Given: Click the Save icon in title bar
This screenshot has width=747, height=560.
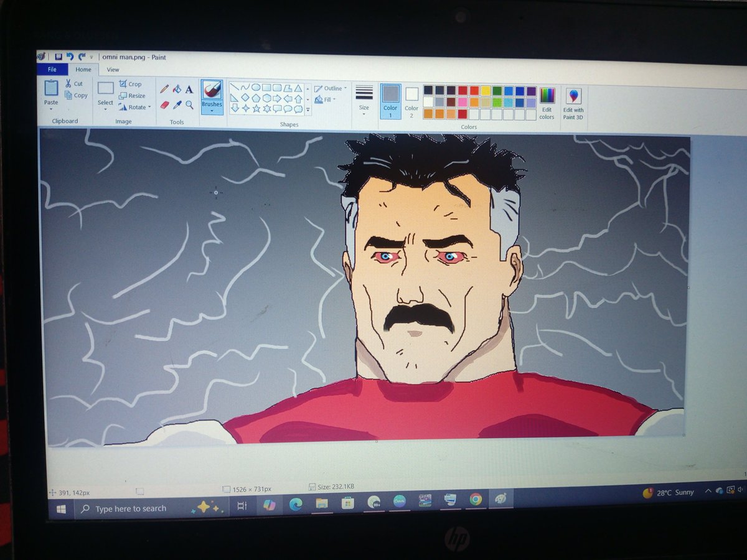Looking at the screenshot, I should (58, 57).
